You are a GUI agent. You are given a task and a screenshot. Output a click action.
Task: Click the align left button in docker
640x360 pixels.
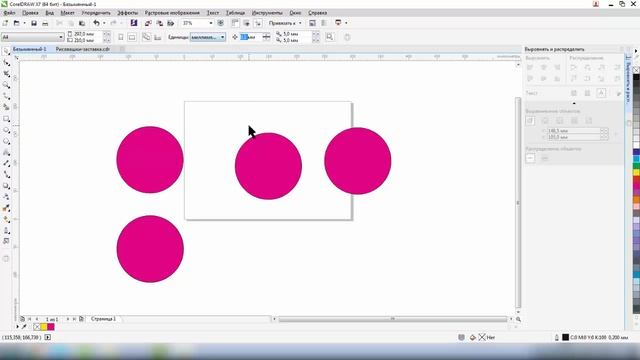click(x=530, y=67)
